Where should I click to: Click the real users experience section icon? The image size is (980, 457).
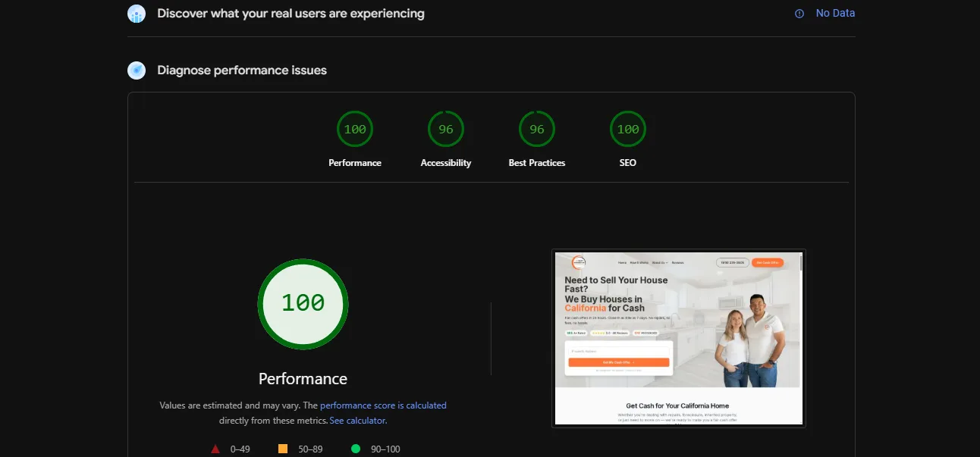point(137,14)
